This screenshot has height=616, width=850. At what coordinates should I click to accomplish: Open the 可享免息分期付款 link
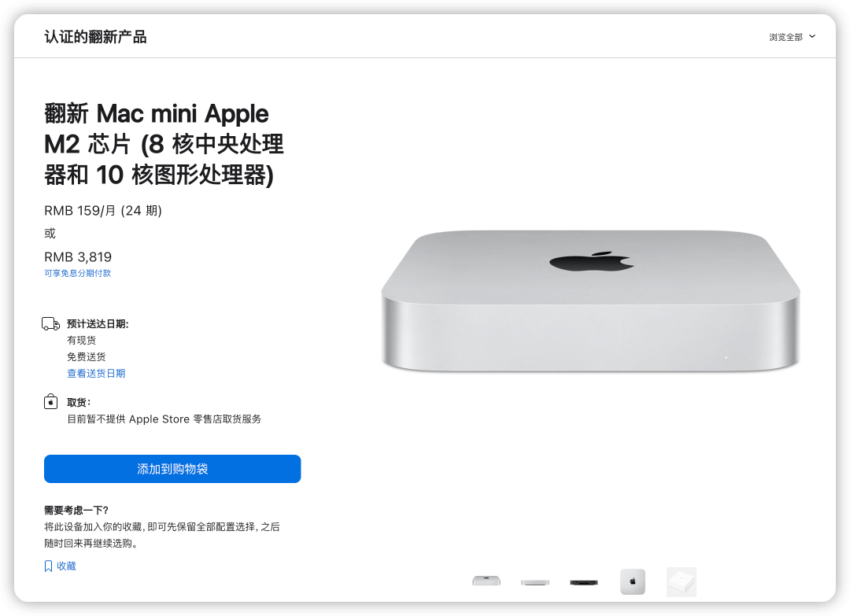[x=77, y=273]
